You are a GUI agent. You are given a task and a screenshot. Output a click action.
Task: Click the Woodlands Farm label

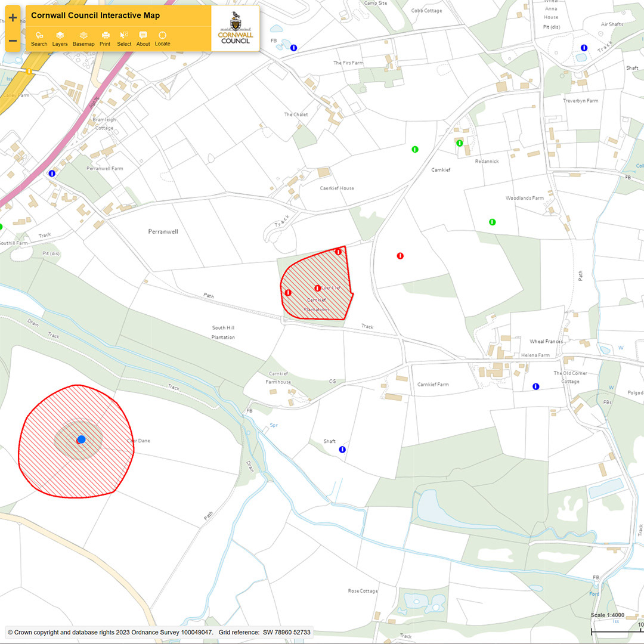pos(525,198)
